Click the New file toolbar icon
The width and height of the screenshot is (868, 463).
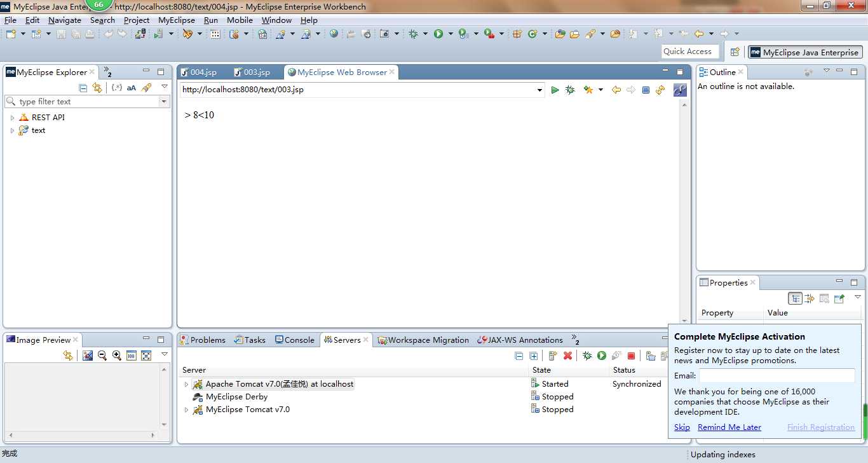click(11, 34)
